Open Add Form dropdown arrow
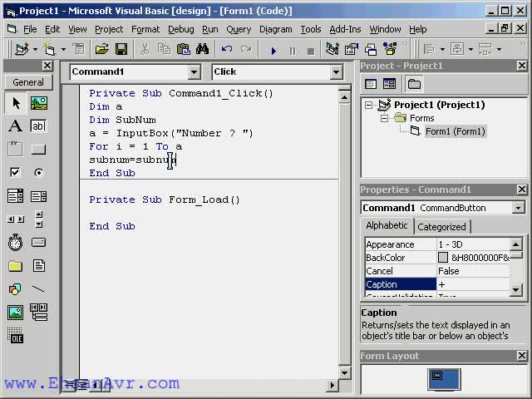The image size is (532, 399). [63, 50]
